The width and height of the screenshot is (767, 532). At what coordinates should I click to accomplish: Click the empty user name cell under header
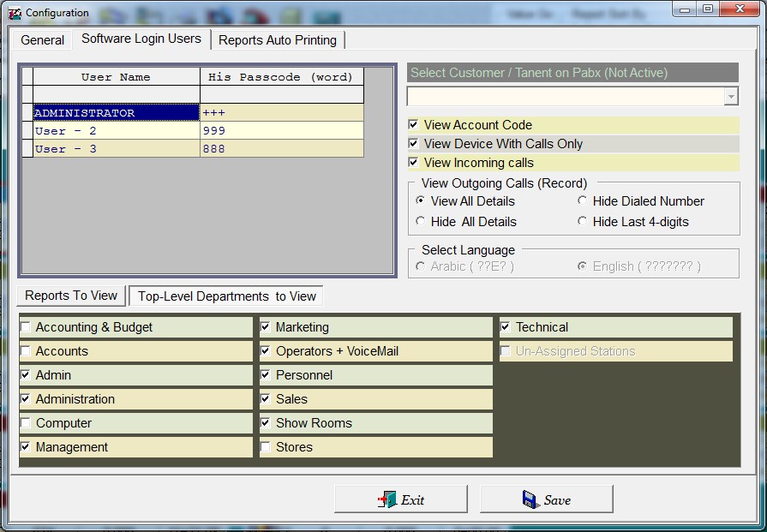tap(117, 94)
